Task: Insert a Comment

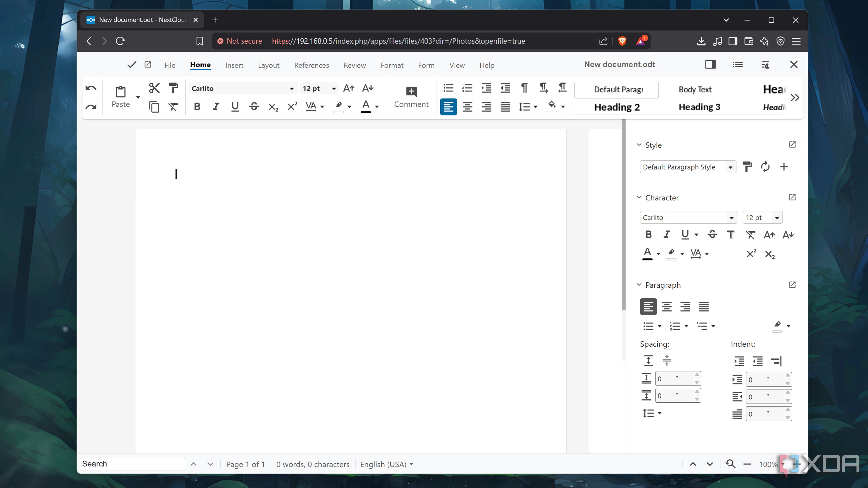Action: click(x=411, y=97)
